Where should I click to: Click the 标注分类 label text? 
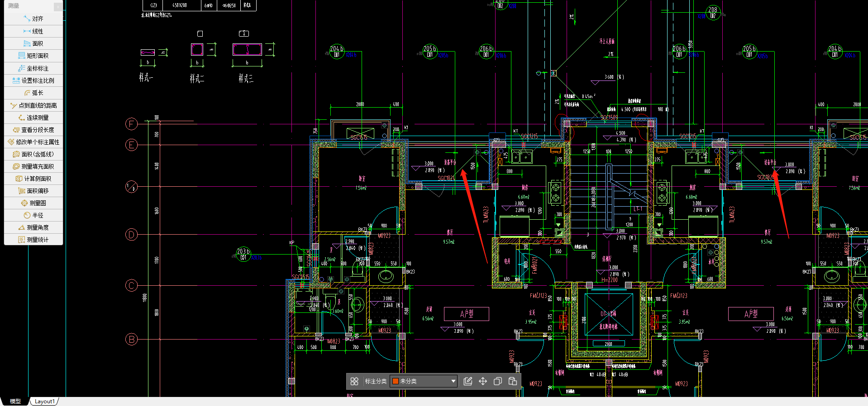(x=376, y=381)
